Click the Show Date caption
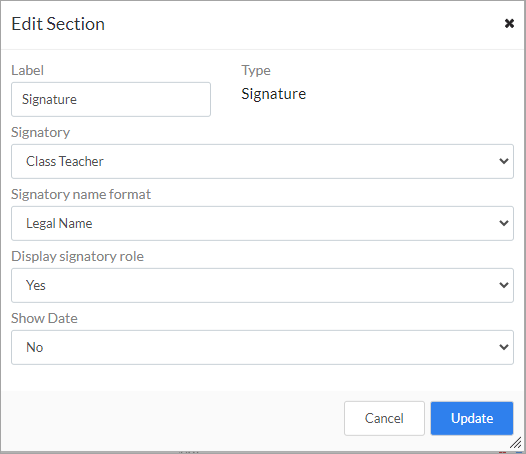 [x=44, y=318]
